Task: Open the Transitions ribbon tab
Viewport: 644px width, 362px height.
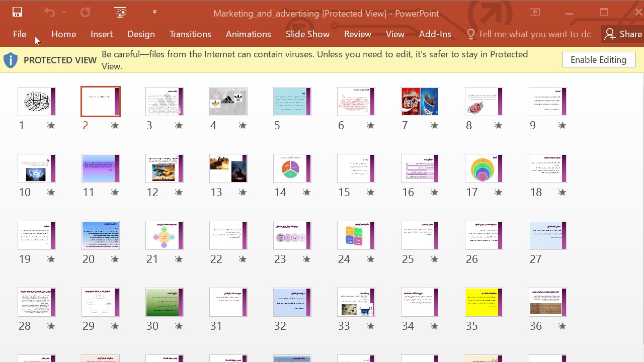Action: pyautogui.click(x=190, y=34)
